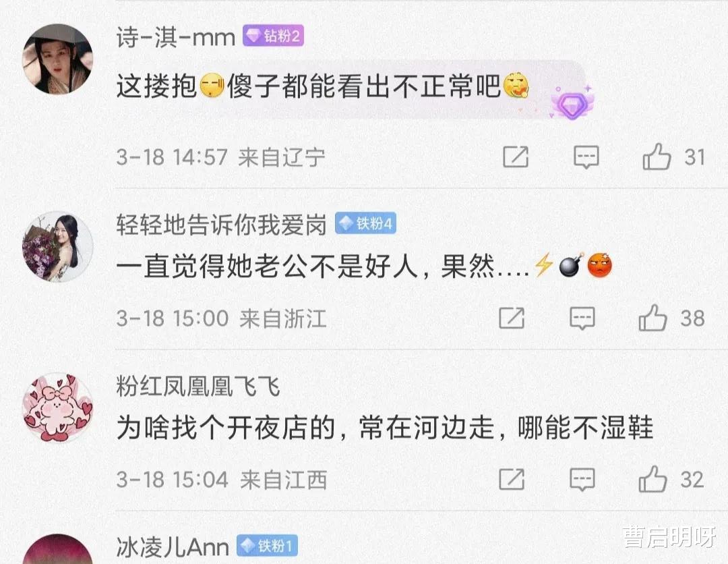Open username 粉红凤凰凰飞飞
Screen dimensions: 728x564
[x=198, y=387]
